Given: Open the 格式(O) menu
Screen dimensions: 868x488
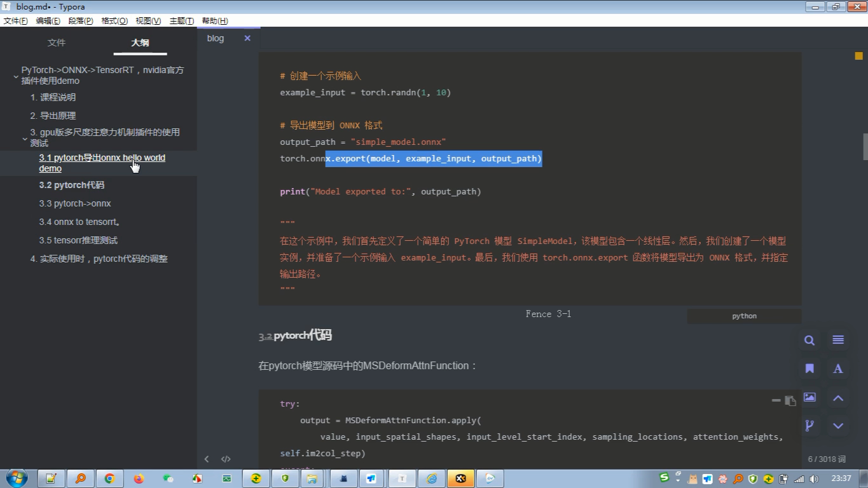Looking at the screenshot, I should coord(114,20).
